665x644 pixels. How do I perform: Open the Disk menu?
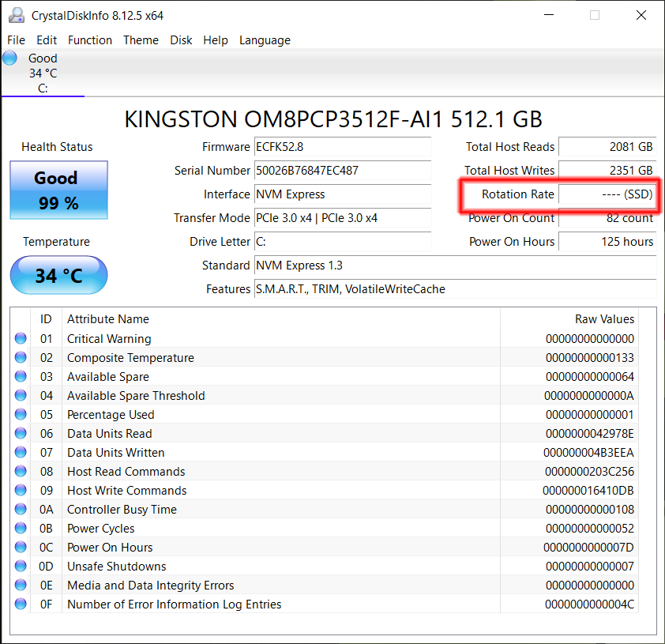(181, 40)
